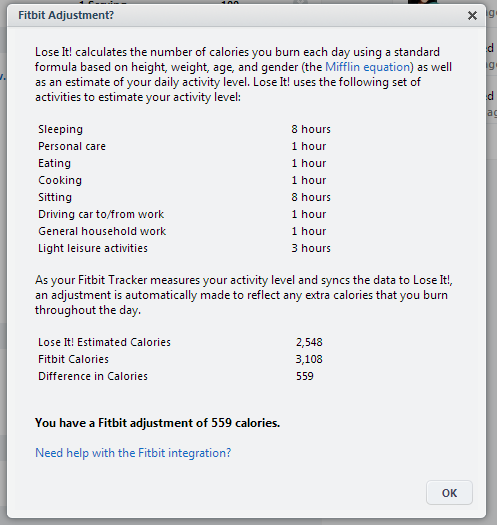Viewport: 497px width, 525px height.
Task: Click the Lose It! Estimated Calories label
Action: tap(104, 342)
